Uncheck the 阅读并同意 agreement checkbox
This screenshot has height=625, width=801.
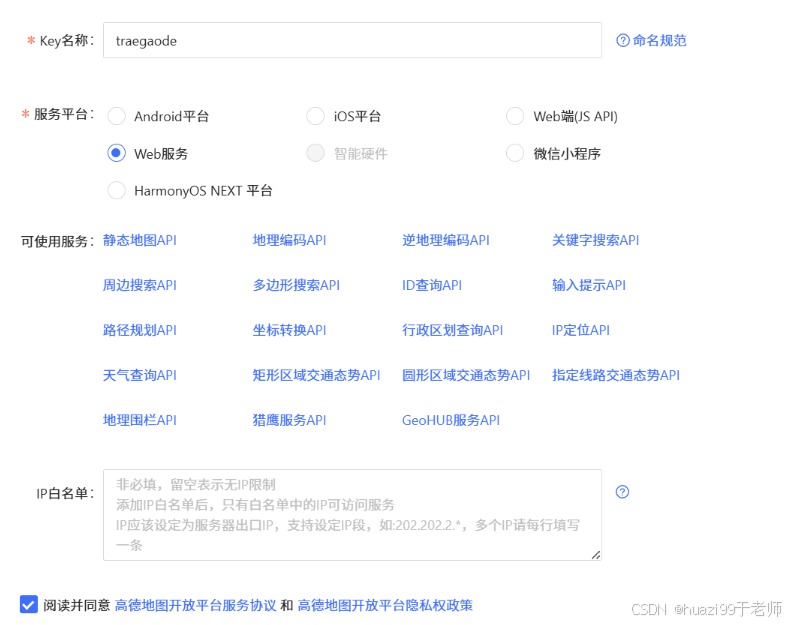[29, 605]
